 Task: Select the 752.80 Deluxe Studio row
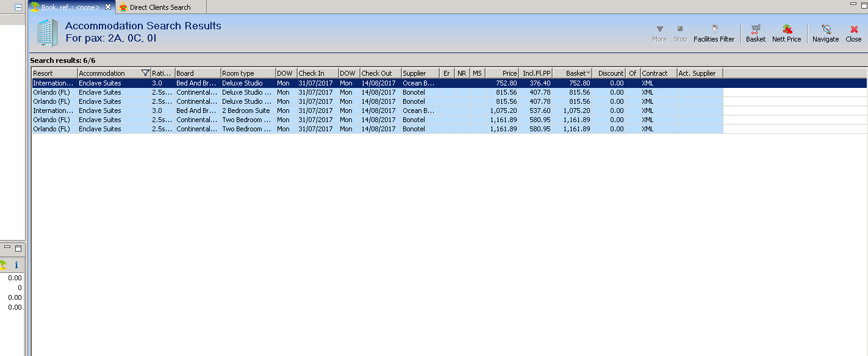point(450,83)
